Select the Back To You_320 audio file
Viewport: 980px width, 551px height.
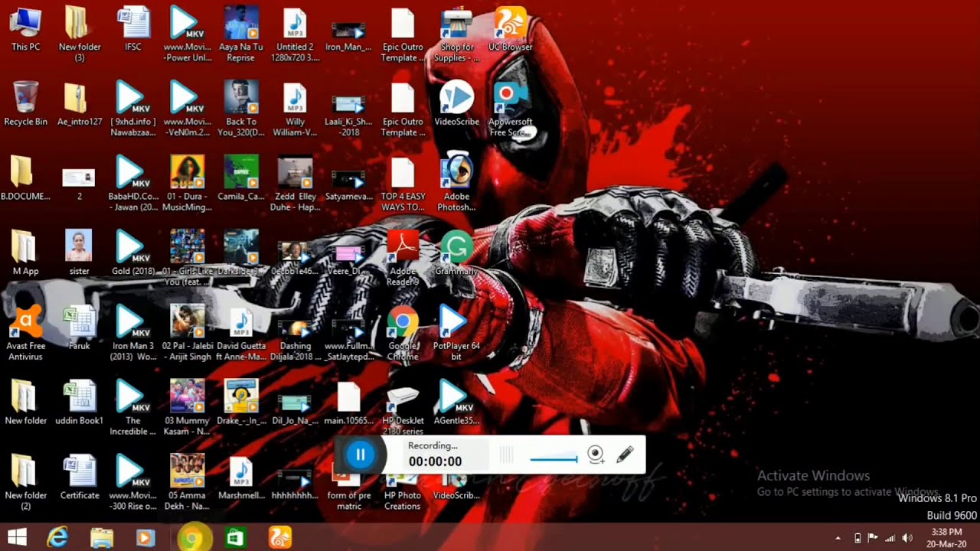pos(241,109)
